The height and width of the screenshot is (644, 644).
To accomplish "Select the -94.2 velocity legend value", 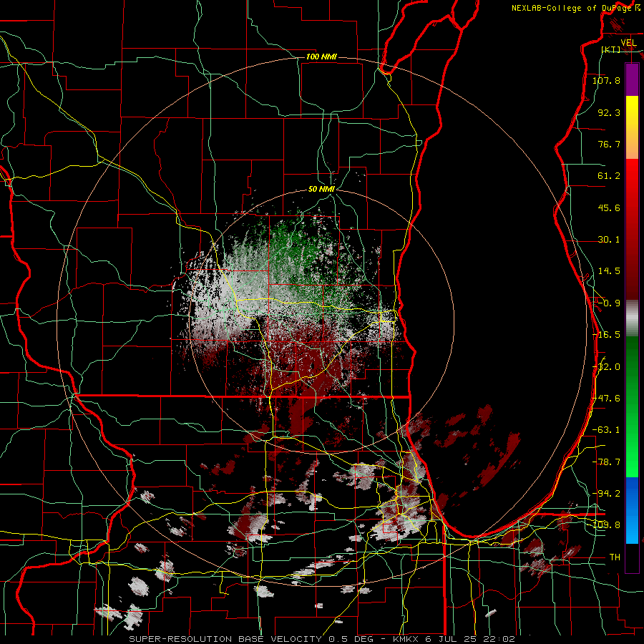I will [x=606, y=494].
